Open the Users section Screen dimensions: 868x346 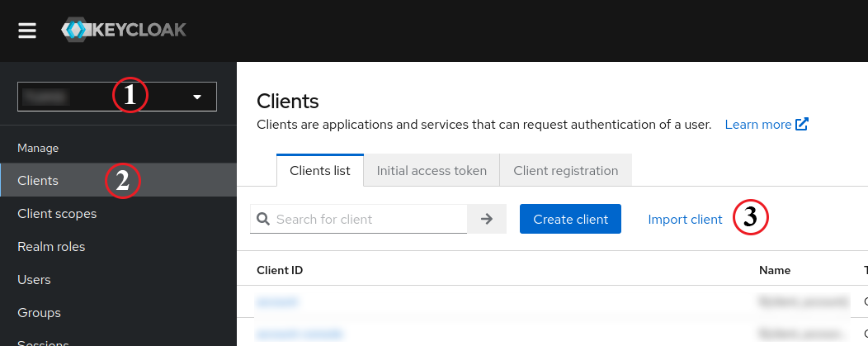click(34, 279)
